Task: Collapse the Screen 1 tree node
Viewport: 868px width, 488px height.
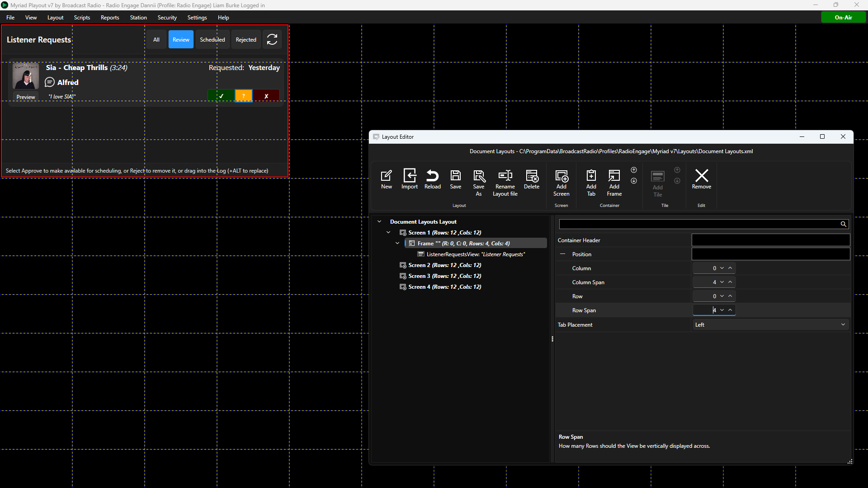Action: [388, 232]
